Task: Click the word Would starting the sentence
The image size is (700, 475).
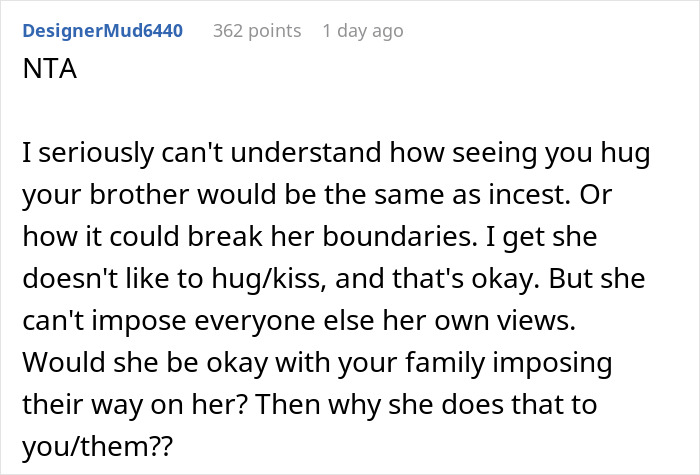Action: tap(64, 362)
